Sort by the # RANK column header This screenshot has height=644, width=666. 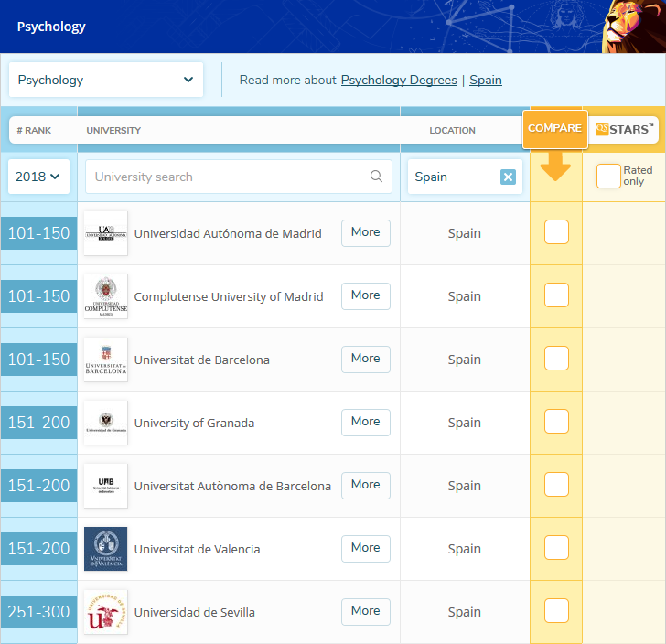(34, 131)
